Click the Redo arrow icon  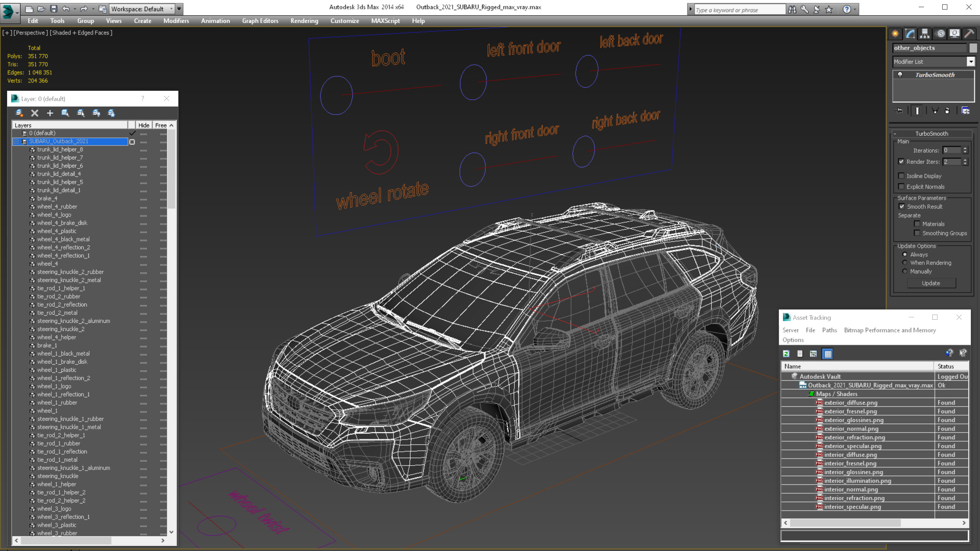tap(84, 9)
